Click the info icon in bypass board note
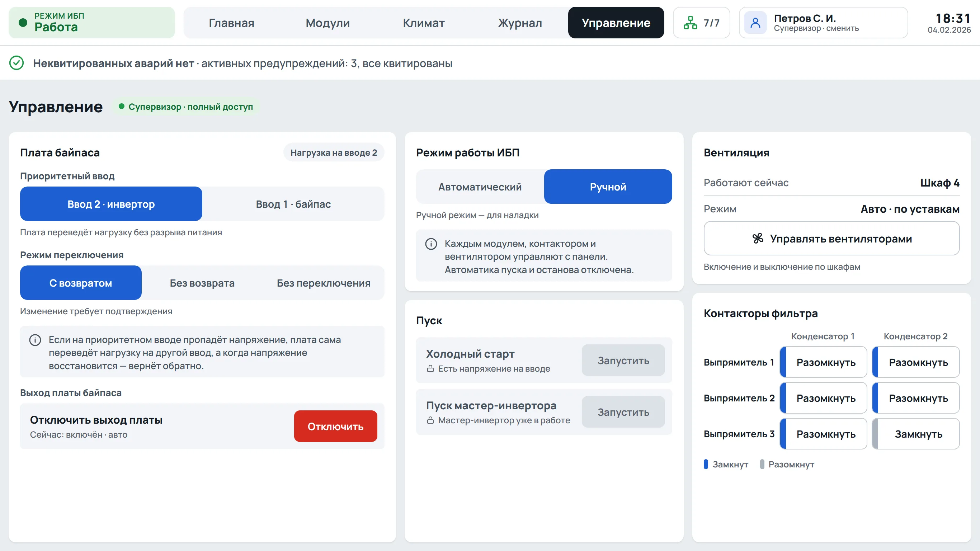This screenshot has width=980, height=551. pos(35,340)
